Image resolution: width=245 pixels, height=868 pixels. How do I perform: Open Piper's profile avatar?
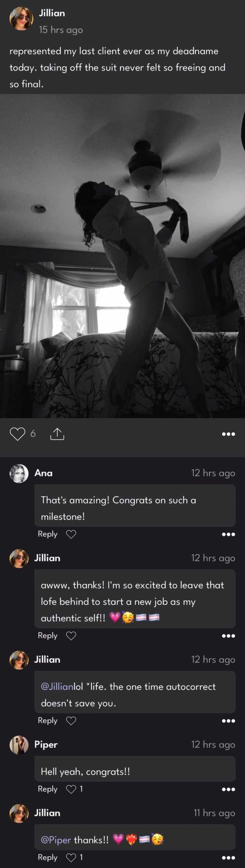point(19,745)
